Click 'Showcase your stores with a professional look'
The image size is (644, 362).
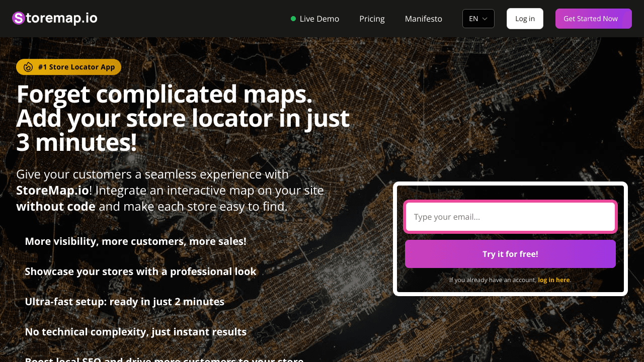(140, 271)
